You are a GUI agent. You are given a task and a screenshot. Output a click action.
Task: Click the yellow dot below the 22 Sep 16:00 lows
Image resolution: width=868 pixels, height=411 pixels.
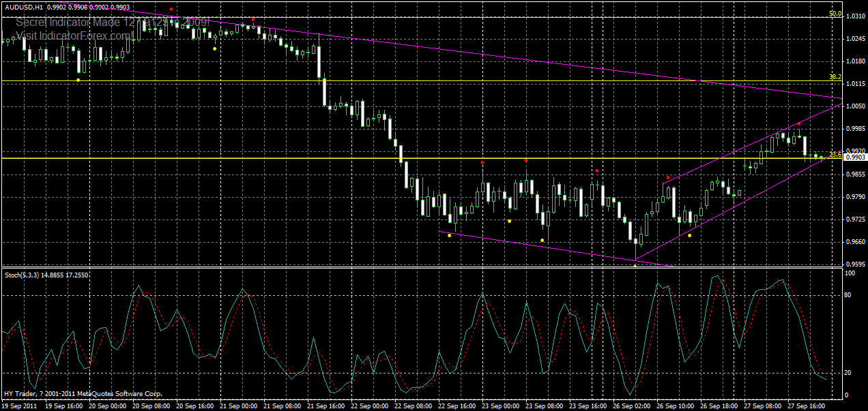pos(449,237)
